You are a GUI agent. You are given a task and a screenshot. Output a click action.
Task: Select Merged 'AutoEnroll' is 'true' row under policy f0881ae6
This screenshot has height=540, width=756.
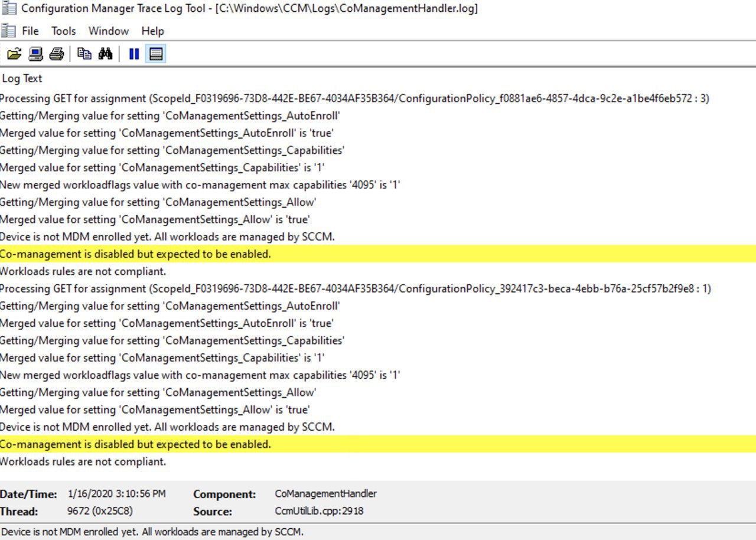(x=378, y=133)
